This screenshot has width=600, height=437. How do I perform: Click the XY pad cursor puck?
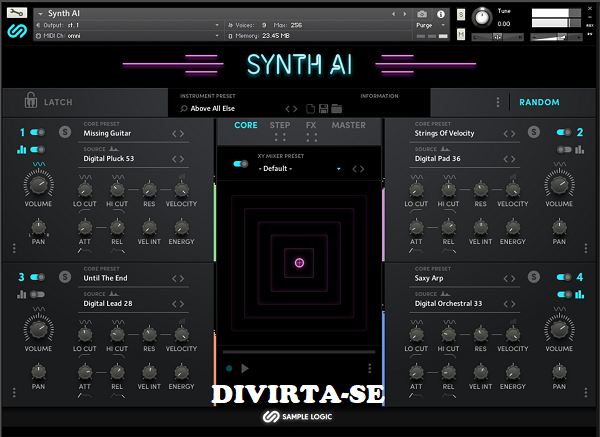click(299, 263)
